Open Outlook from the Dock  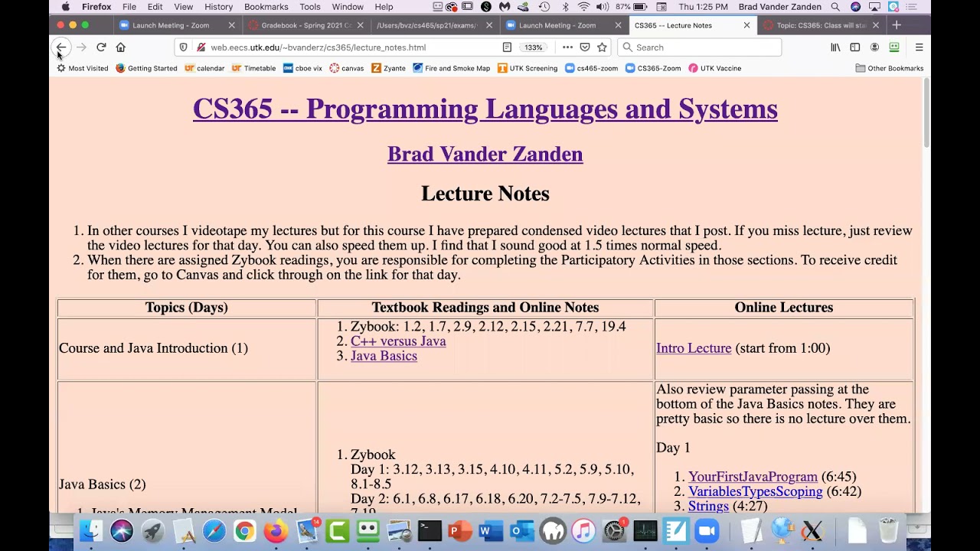(522, 530)
